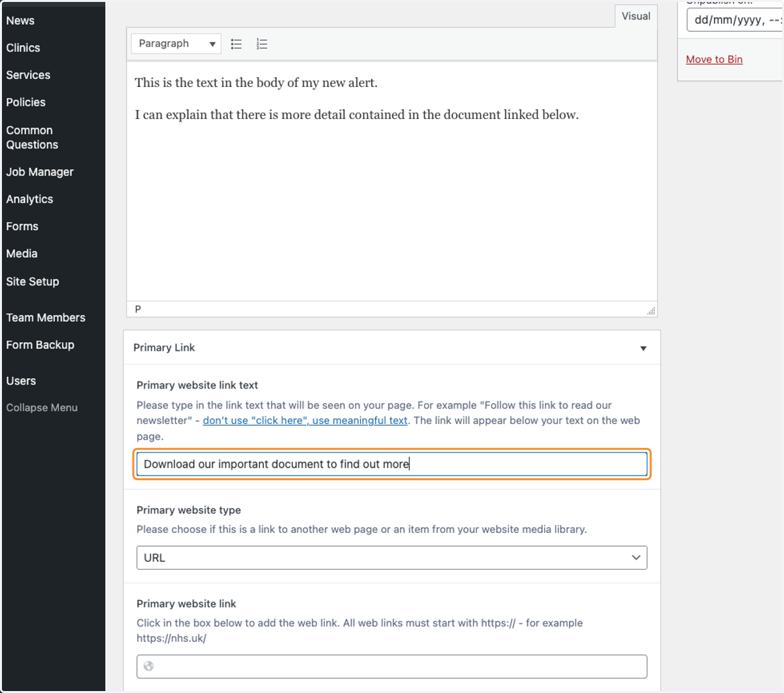Click the first paragraph in the editor body
Image resolution: width=784 pixels, height=693 pixels.
pos(256,83)
